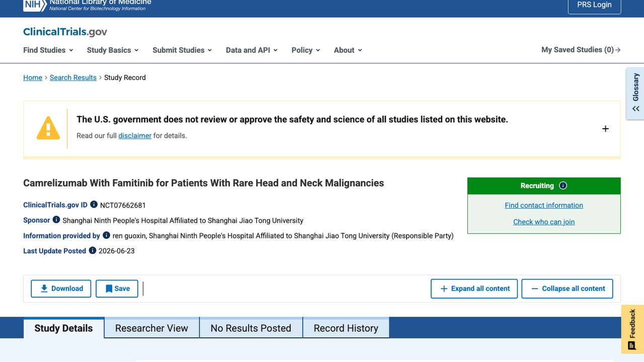The image size is (644, 362).
Task: Click the info icon next to Last Update Posted
Action: click(93, 250)
